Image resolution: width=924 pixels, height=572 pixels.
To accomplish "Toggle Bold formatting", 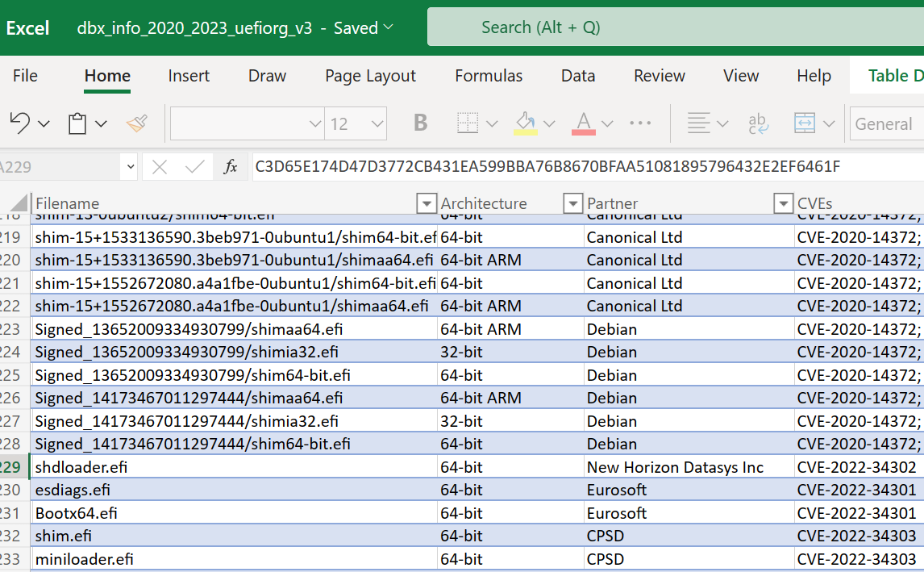I will point(420,123).
